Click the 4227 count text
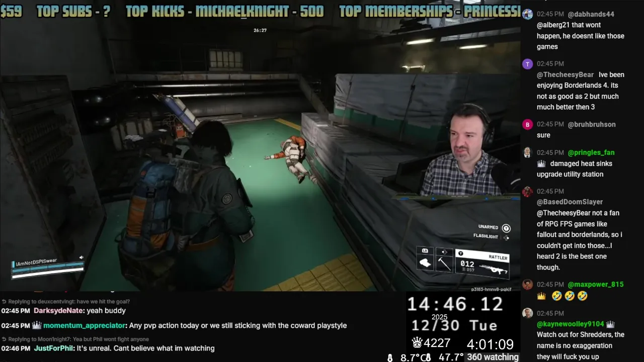The height and width of the screenshot is (362, 644). point(437,343)
